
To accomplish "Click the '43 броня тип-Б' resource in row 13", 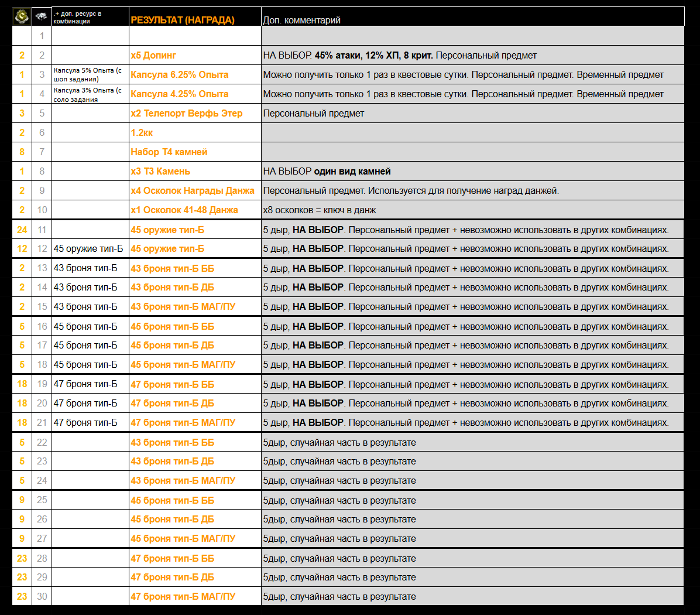I will point(85,269).
